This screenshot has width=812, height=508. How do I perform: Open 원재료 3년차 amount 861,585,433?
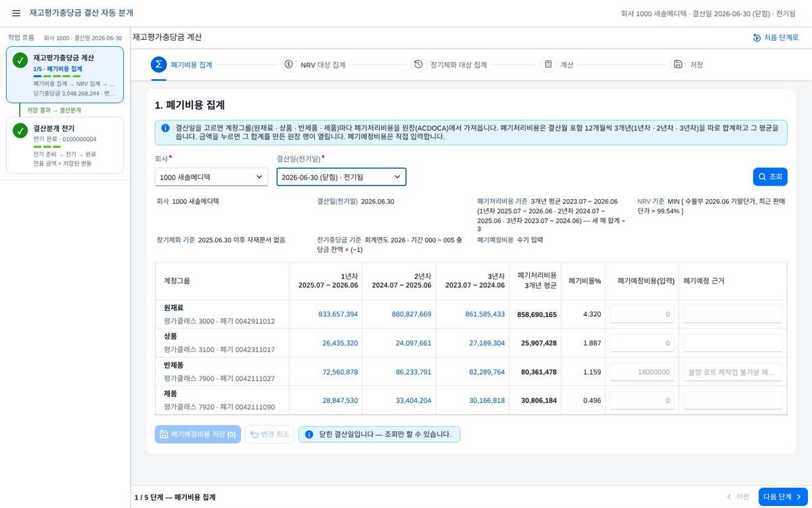click(x=484, y=314)
